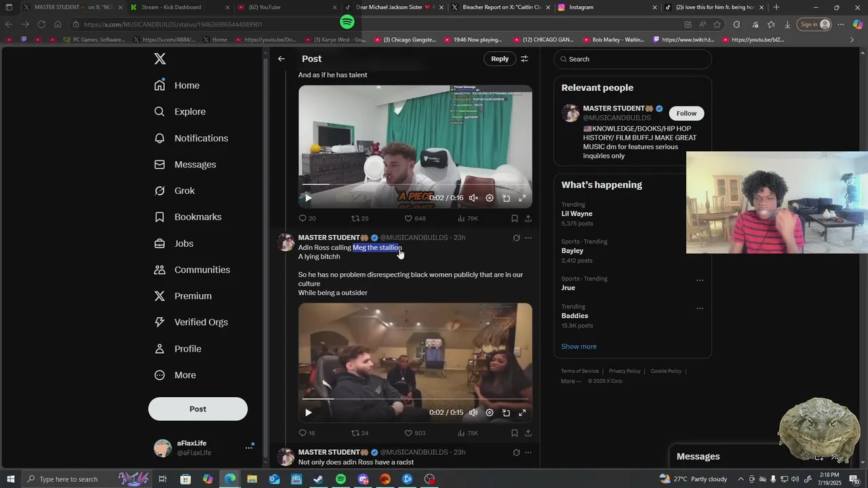The image size is (868, 488).
Task: Open Grok explain icon on Meg post
Action: point(516,238)
